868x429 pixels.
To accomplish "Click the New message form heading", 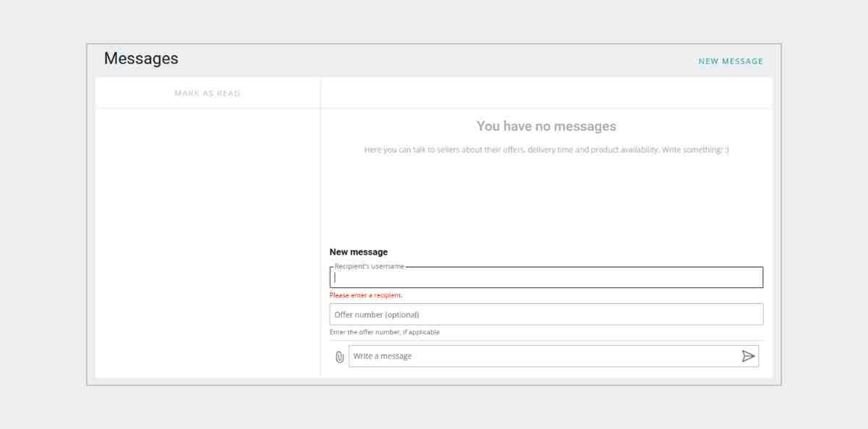I will (x=359, y=252).
